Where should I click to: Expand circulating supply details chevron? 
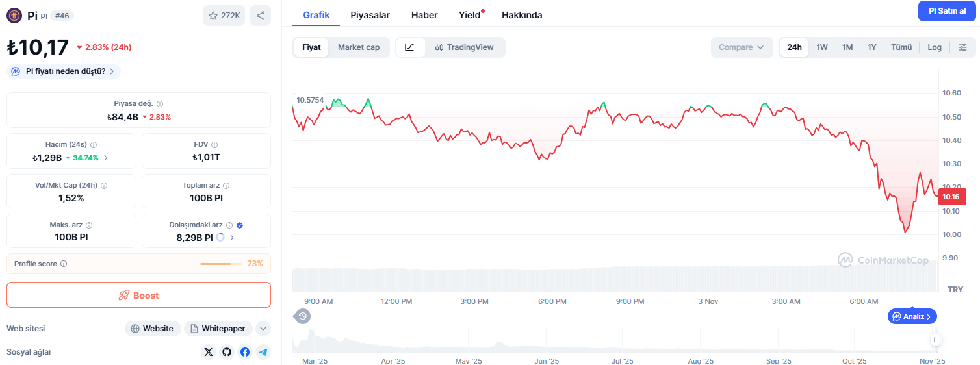click(x=232, y=238)
